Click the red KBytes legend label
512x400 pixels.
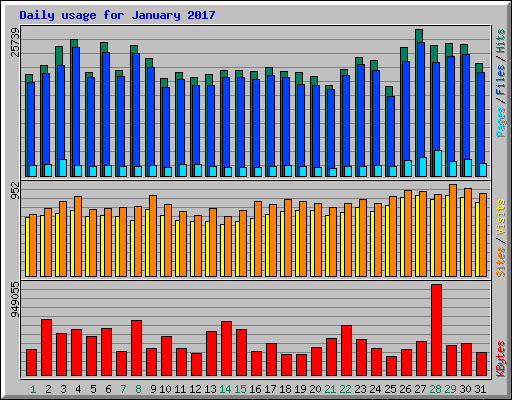[x=500, y=359]
